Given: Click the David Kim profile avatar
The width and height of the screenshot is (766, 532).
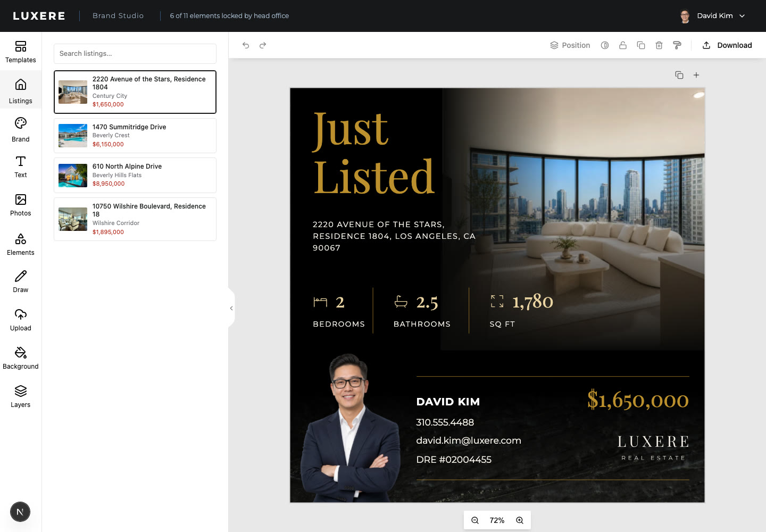Looking at the screenshot, I should [685, 16].
